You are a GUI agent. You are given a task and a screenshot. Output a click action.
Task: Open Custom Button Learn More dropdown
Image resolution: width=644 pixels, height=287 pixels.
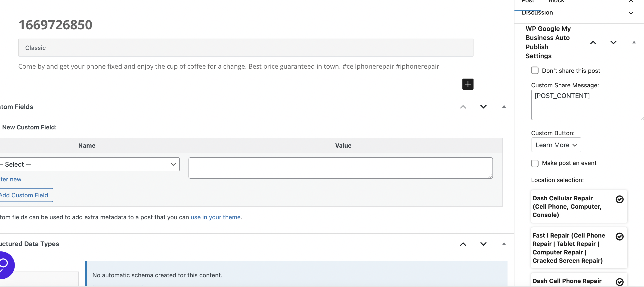coord(556,145)
